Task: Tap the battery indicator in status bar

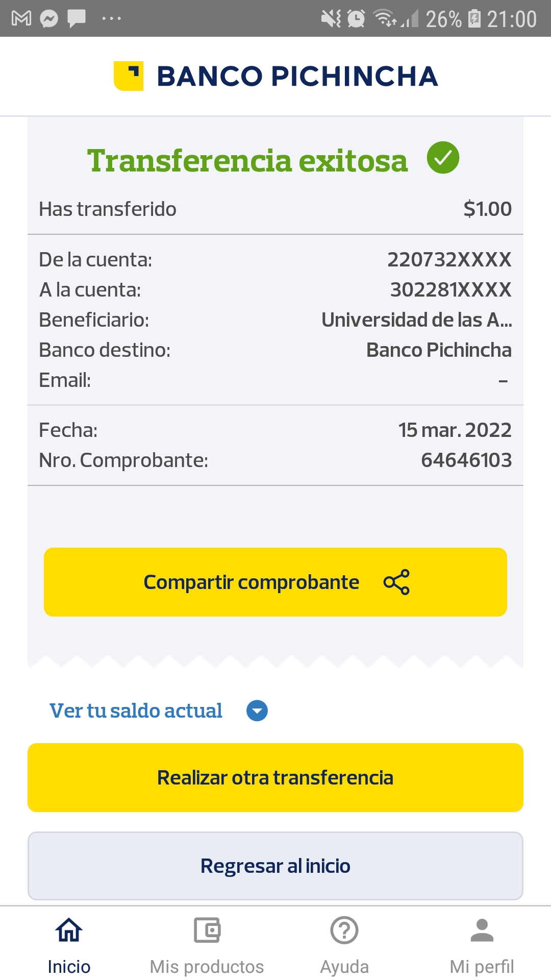Action: [x=474, y=19]
